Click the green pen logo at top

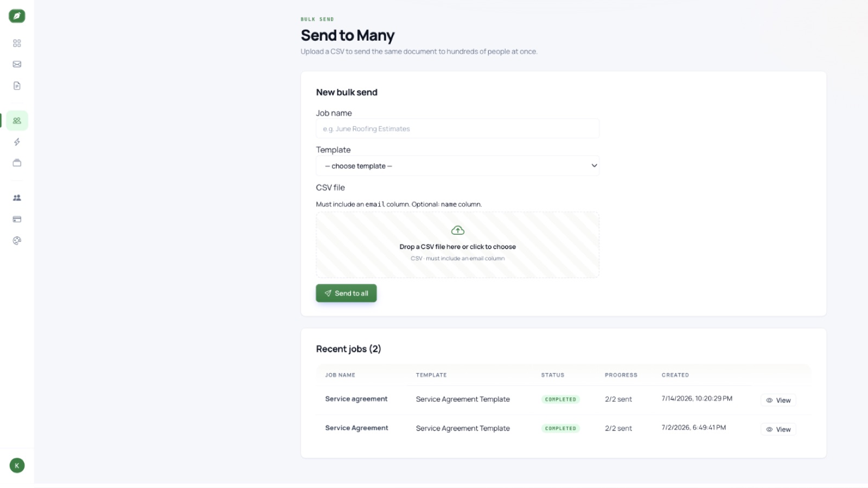pyautogui.click(x=17, y=16)
